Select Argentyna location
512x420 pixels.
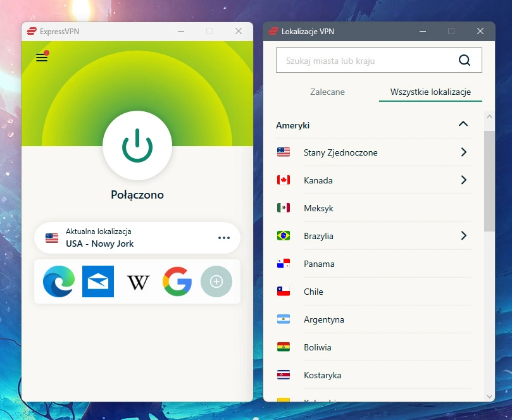pos(373,319)
